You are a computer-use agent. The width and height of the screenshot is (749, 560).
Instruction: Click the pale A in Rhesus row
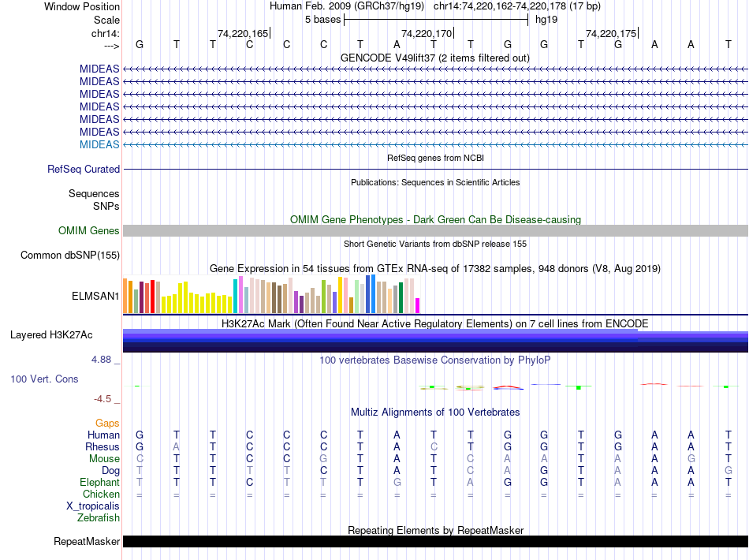tap(177, 446)
